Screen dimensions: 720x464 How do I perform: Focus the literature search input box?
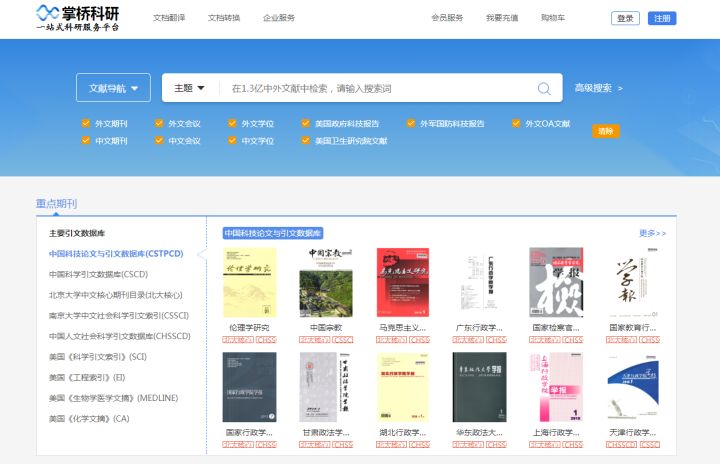point(379,88)
